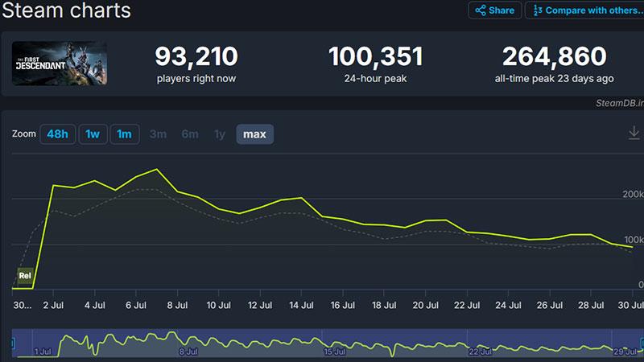Click the 100,351 24-hour peak figure

(375, 56)
